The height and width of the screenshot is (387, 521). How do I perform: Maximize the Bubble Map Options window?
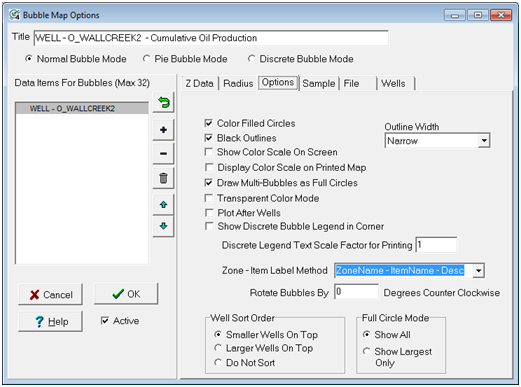[478, 15]
